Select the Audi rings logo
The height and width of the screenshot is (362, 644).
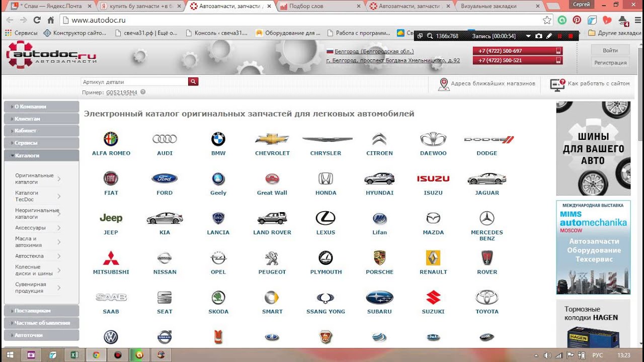165,139
